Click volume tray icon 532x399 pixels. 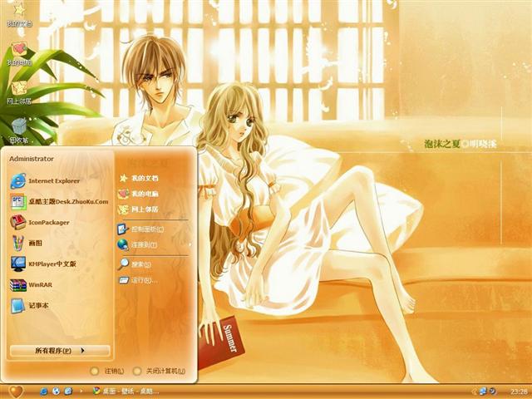(x=493, y=392)
